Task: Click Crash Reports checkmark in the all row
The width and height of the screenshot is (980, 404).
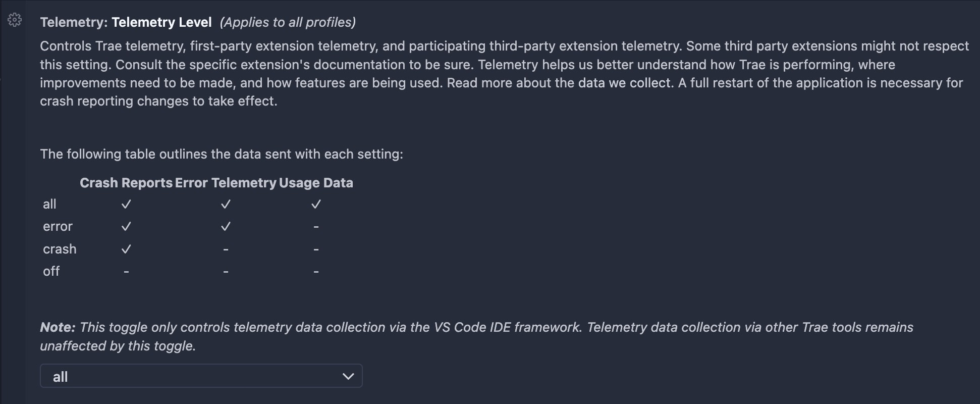Action: point(126,205)
